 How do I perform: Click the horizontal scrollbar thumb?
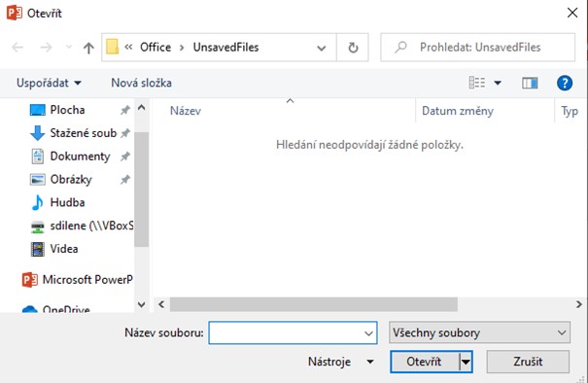pos(314,304)
